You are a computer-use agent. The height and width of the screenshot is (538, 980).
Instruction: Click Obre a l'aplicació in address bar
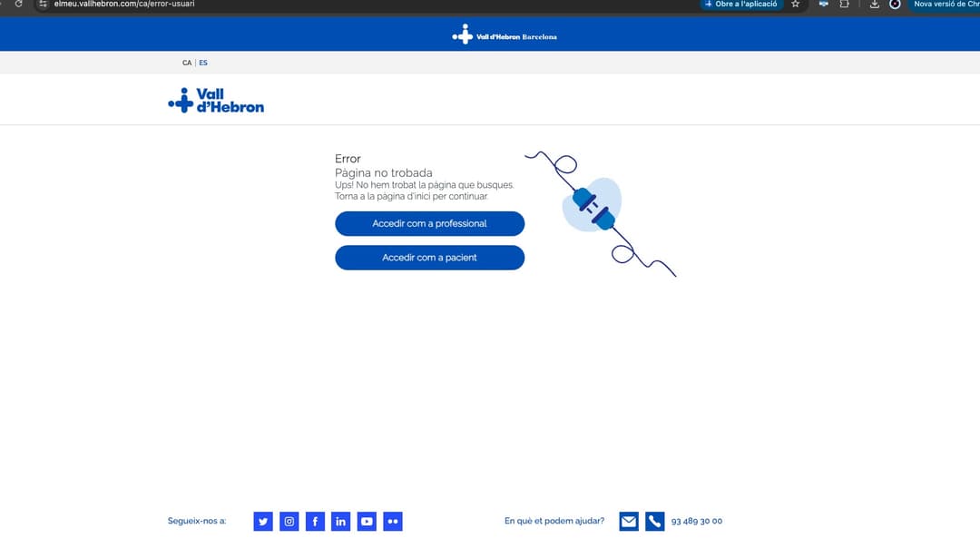741,5
